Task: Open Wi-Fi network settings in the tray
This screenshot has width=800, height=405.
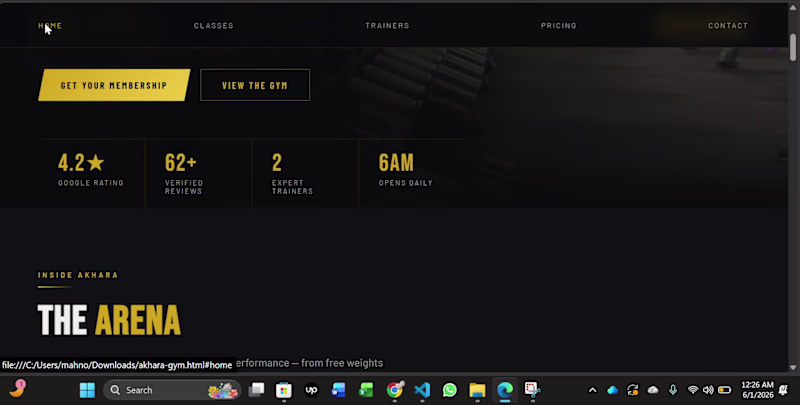Action: tap(693, 390)
